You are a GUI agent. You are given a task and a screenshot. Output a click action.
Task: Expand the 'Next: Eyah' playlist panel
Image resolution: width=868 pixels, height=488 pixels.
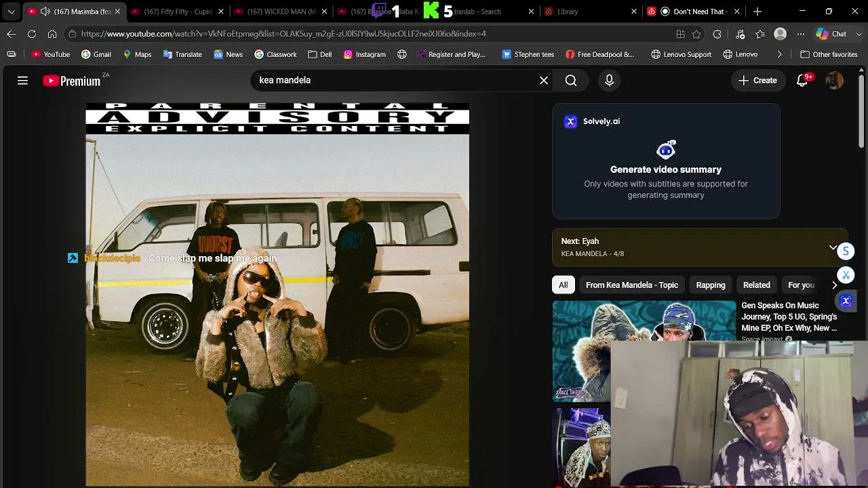[833, 247]
